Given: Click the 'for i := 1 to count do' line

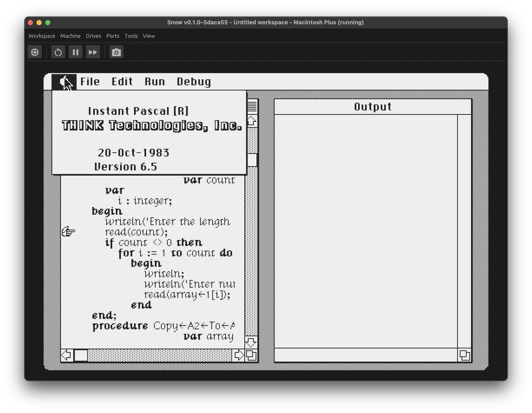Looking at the screenshot, I should 175,253.
